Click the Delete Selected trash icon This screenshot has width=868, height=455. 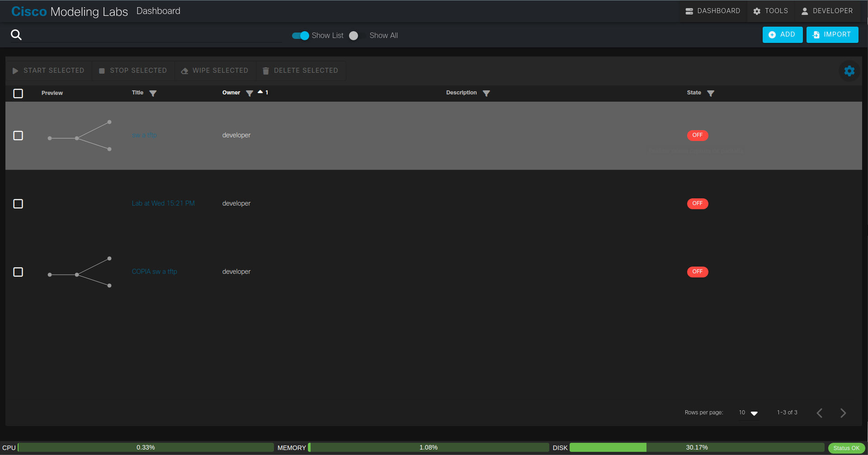(266, 70)
